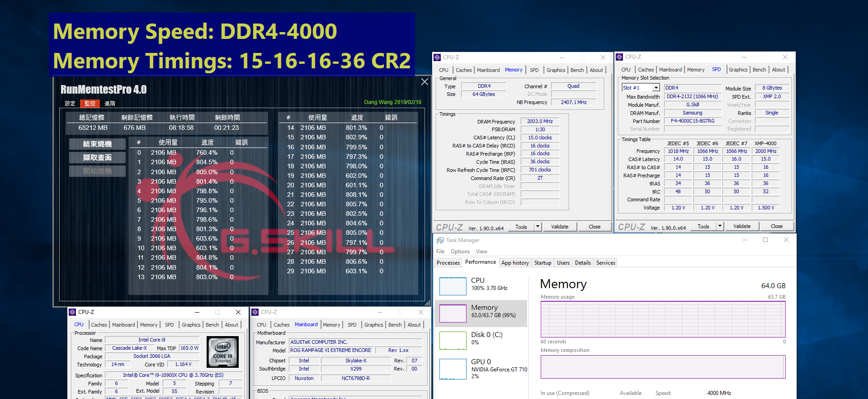Select the Memory performance item in Task Manager
The width and height of the screenshot is (868, 399).
pos(481,313)
